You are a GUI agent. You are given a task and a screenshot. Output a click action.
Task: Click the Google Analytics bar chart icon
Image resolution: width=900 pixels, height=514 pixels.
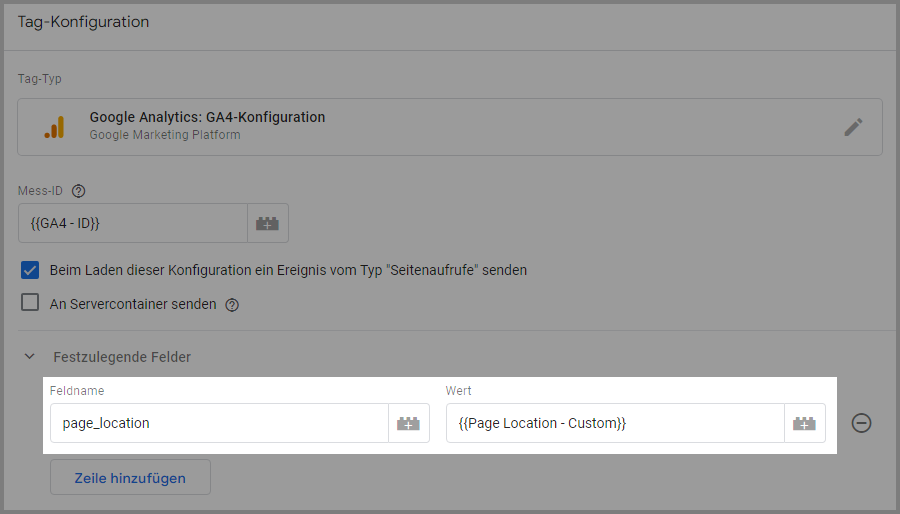(x=55, y=127)
